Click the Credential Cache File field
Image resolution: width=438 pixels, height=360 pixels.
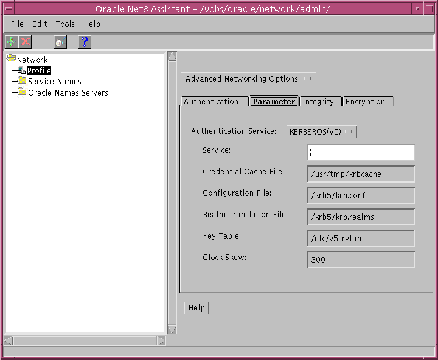(361, 174)
